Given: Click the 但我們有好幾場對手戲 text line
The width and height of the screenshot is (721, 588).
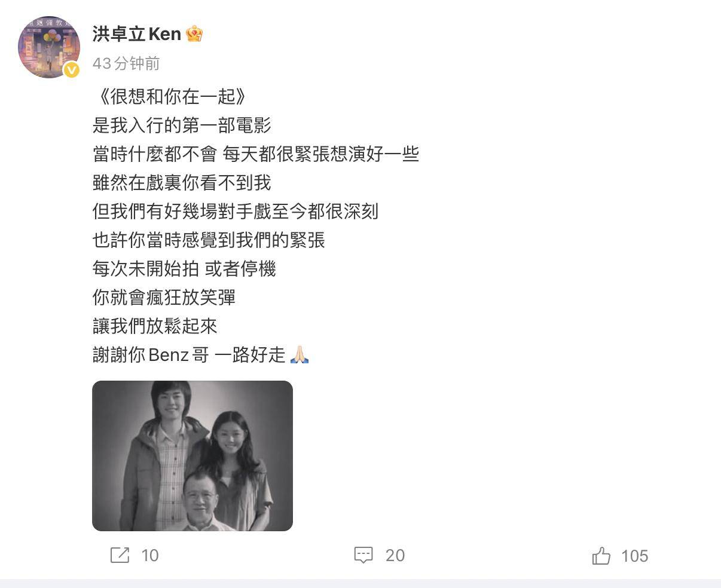Looking at the screenshot, I should 236,212.
